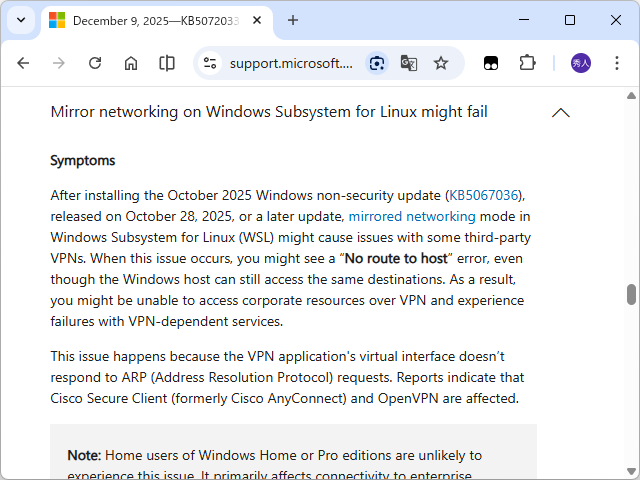Click the black extension icon beside Extensions

coord(491,63)
